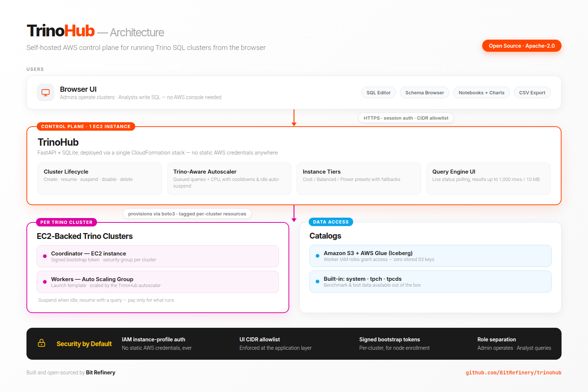The width and height of the screenshot is (588, 392).
Task: Click the USERS section label
Action: click(35, 69)
